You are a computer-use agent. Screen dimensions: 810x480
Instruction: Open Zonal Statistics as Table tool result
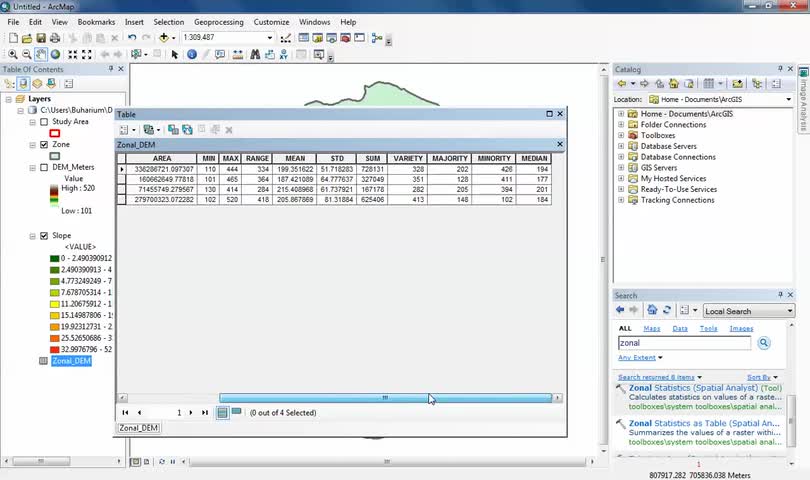(704, 423)
